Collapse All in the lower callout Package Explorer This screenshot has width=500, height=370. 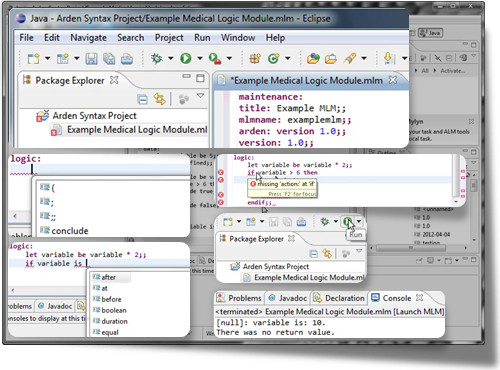tap(314, 254)
